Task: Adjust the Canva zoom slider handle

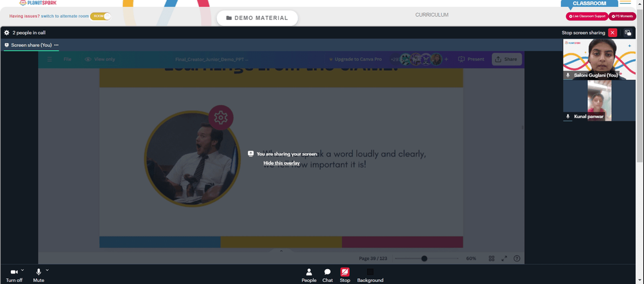Action: (424, 258)
